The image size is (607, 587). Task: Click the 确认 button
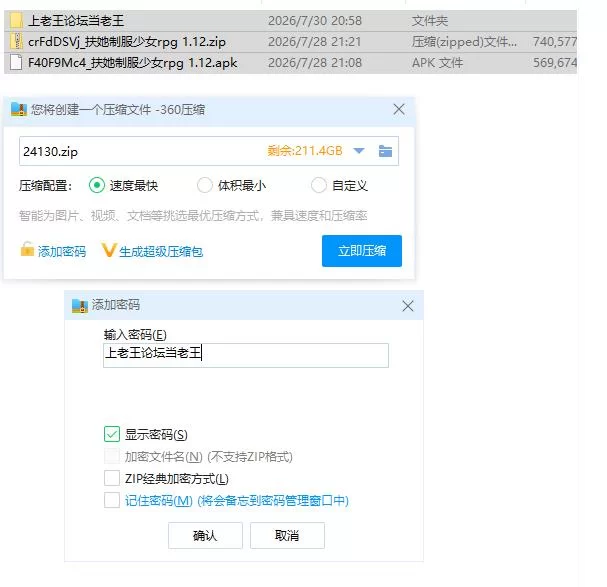(x=205, y=536)
